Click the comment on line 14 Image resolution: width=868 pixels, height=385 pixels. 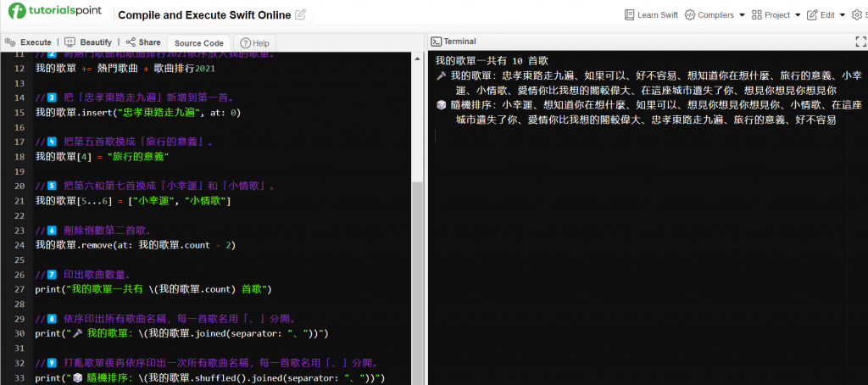(x=135, y=98)
